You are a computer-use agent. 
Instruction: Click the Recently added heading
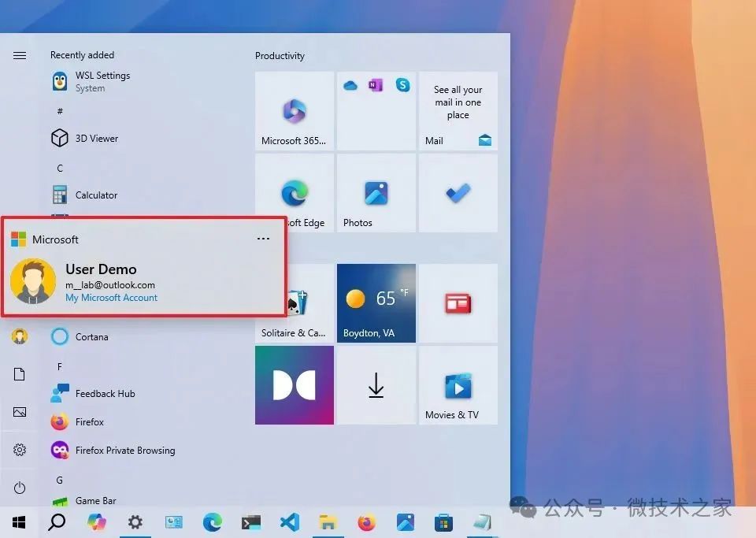coord(83,55)
